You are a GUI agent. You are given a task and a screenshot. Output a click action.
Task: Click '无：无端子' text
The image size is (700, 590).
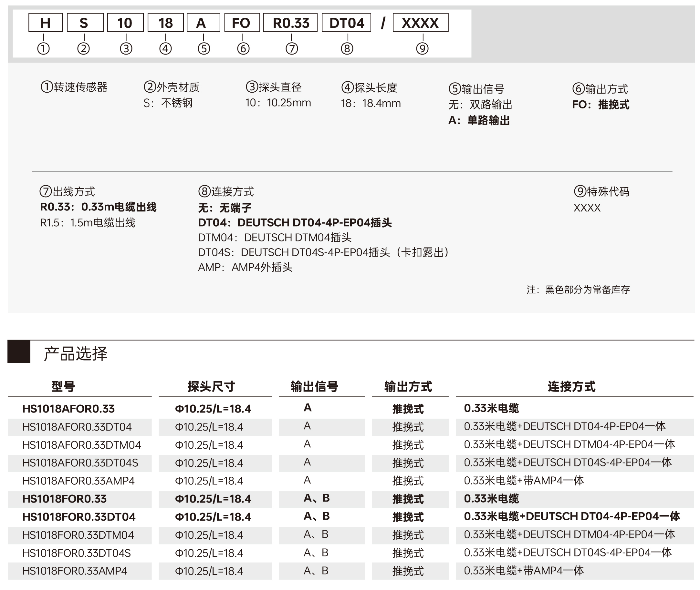225,208
